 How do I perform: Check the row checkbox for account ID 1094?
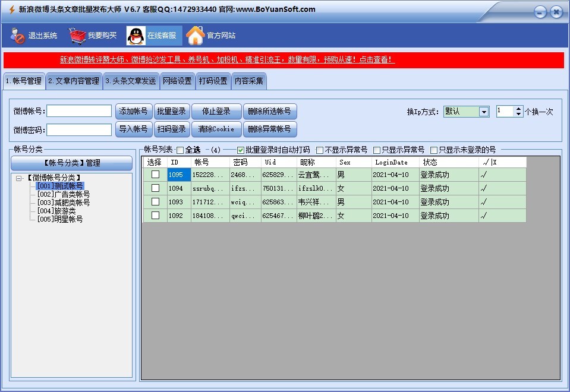coord(155,188)
